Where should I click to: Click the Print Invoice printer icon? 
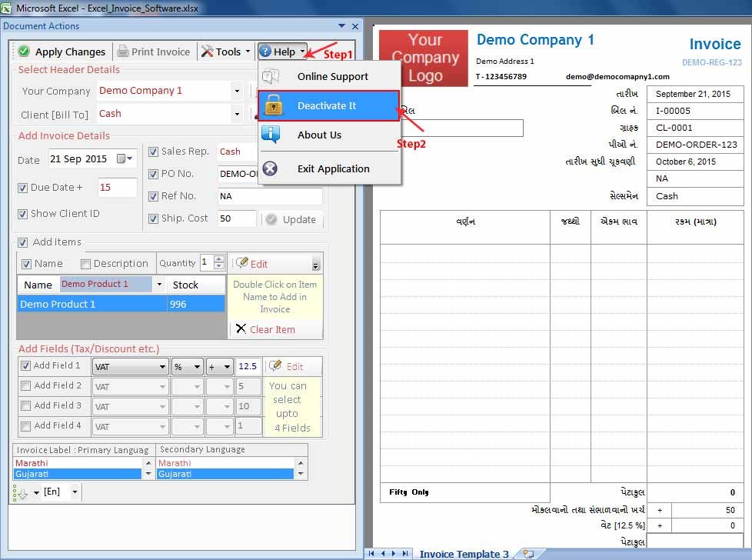tap(123, 52)
